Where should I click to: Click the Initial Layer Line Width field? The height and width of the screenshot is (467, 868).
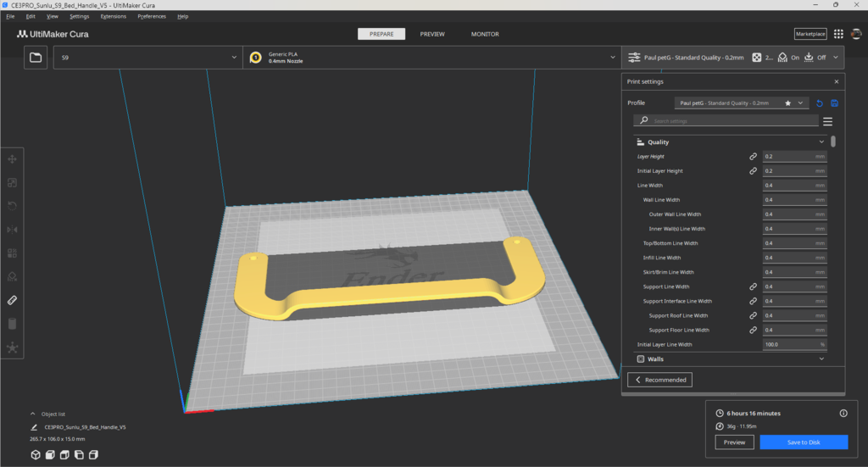(794, 345)
